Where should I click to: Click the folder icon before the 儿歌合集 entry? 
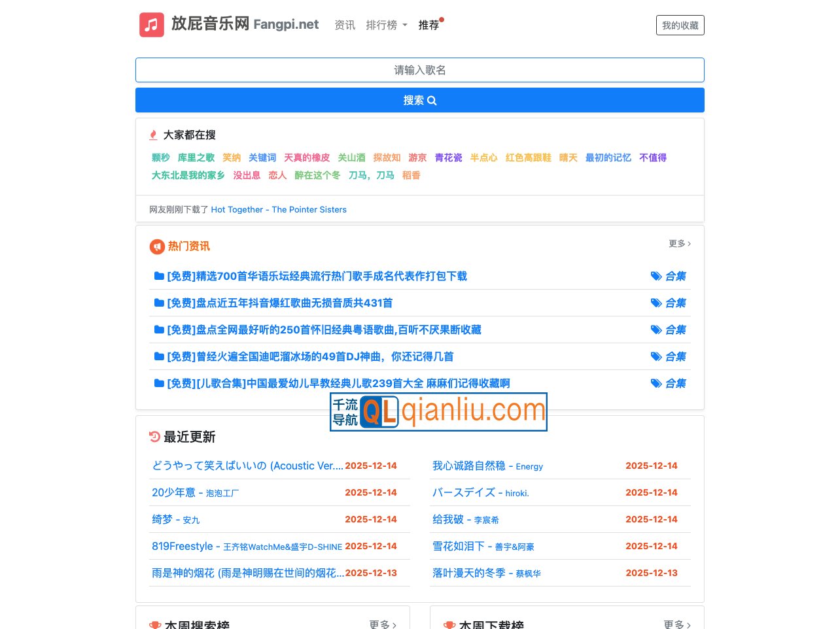click(x=158, y=383)
